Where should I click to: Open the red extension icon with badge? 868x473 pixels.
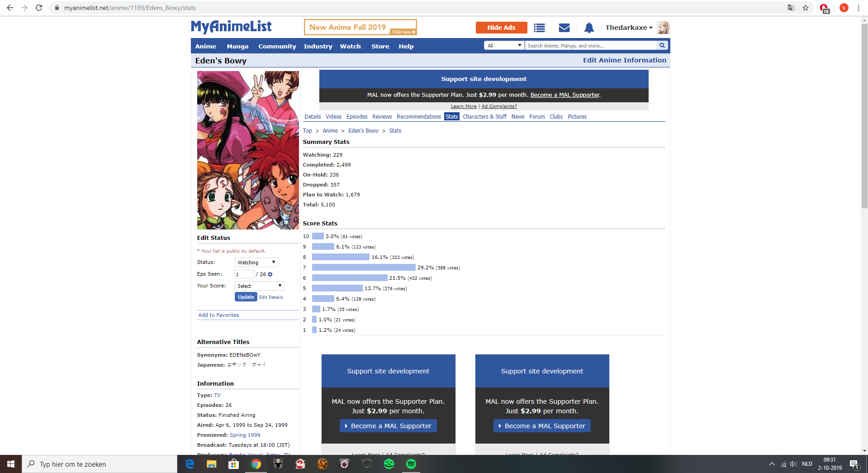824,8
